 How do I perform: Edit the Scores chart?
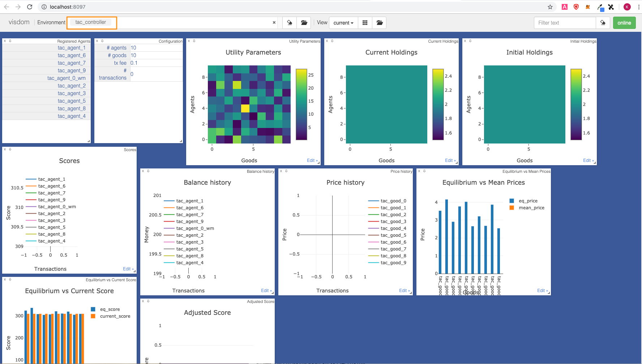(x=128, y=269)
